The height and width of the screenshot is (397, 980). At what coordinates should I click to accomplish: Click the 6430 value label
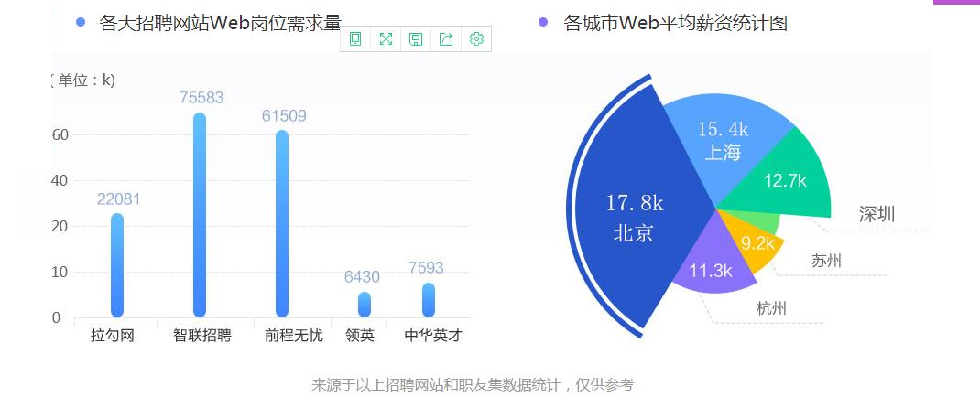362,277
